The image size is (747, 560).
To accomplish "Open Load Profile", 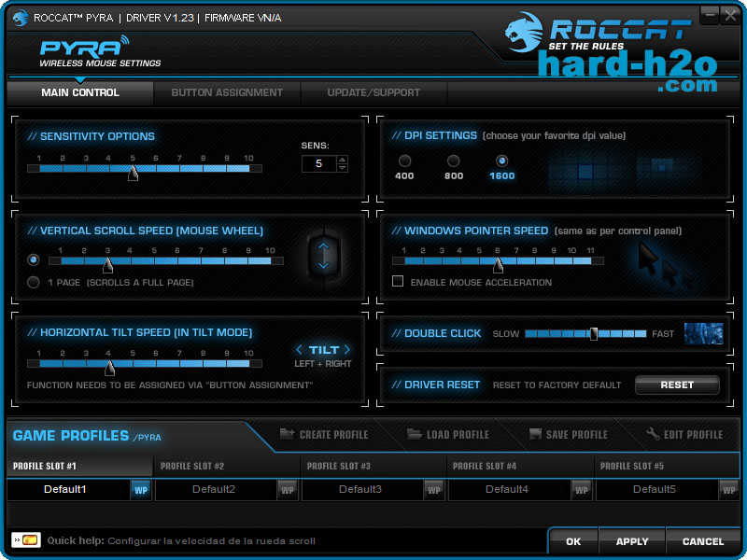I will (x=448, y=434).
